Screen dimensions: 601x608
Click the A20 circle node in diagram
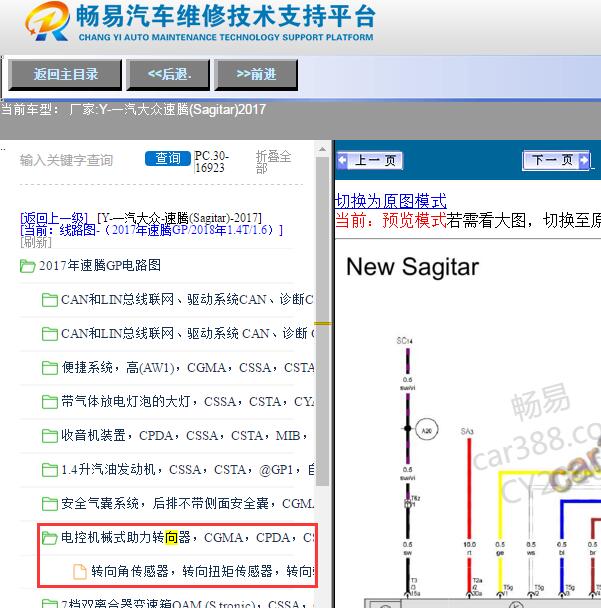(427, 429)
